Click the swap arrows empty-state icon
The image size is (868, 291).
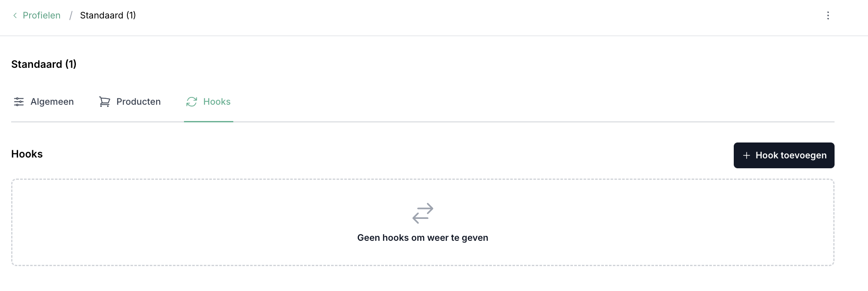click(x=423, y=213)
